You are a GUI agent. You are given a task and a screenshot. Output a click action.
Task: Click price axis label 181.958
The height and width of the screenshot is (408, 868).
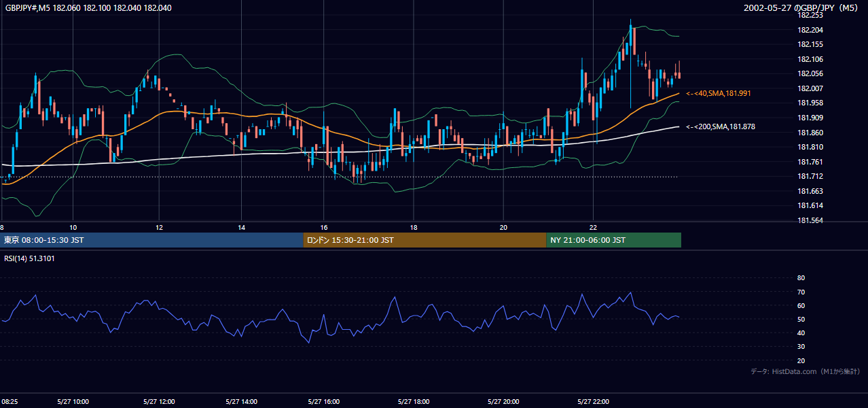[x=810, y=103]
